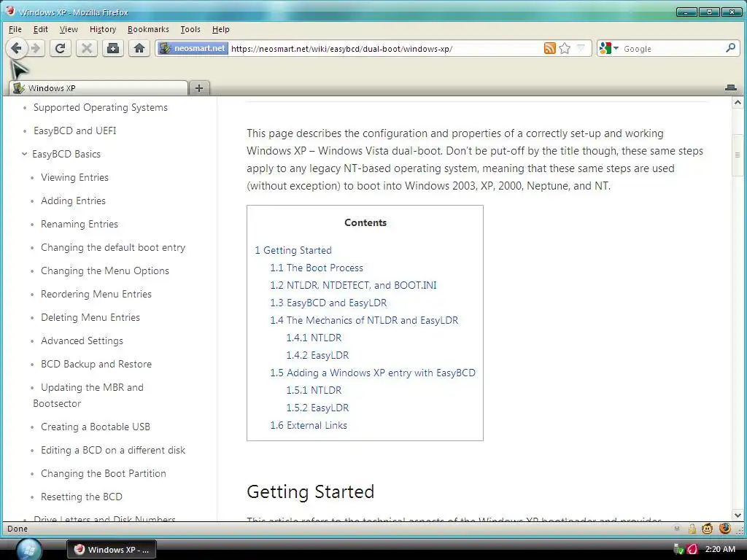Open the Help menu
This screenshot has height=560, width=747.
[x=220, y=29]
